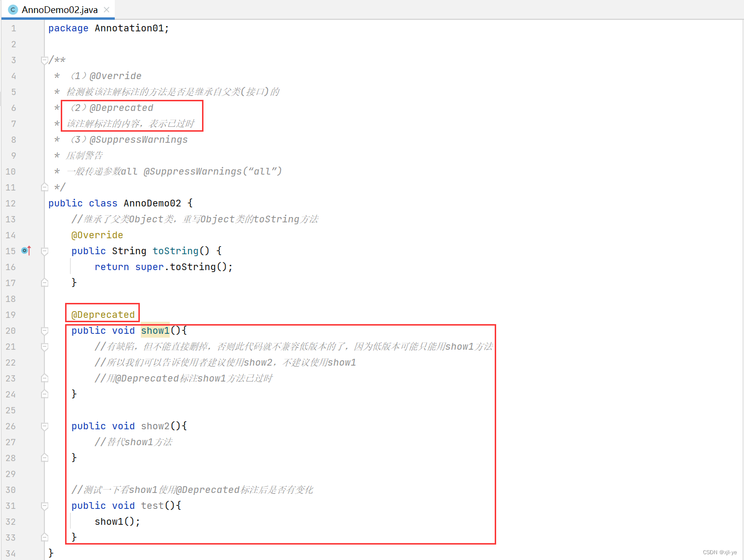Click the fold end marker at line 11
The height and width of the screenshot is (560, 744).
point(44,187)
